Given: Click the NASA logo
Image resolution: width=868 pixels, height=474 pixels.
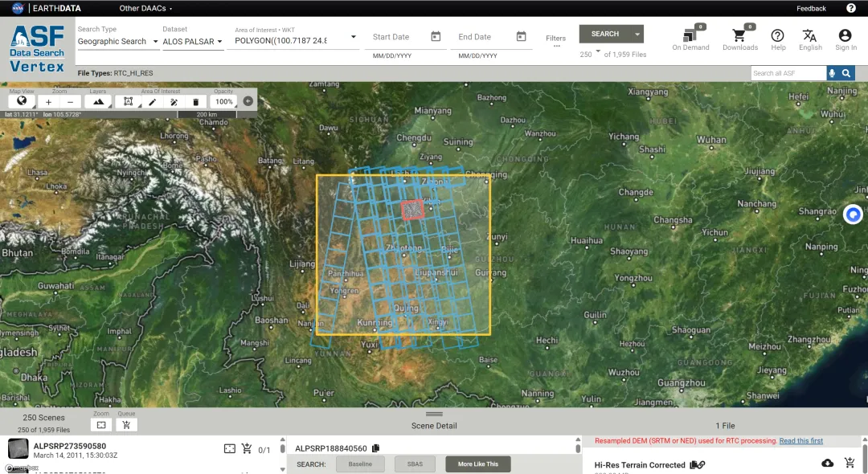Looking at the screenshot, I should 18,8.
